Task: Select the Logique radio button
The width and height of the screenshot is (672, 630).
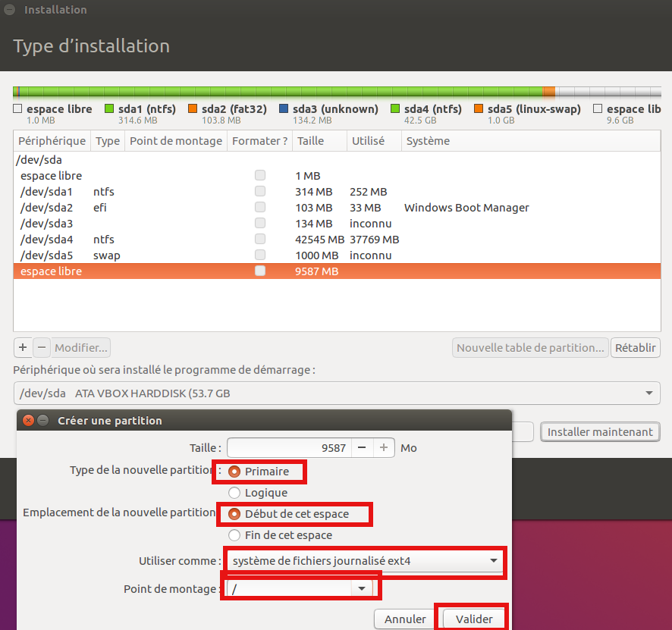Action: (x=234, y=493)
